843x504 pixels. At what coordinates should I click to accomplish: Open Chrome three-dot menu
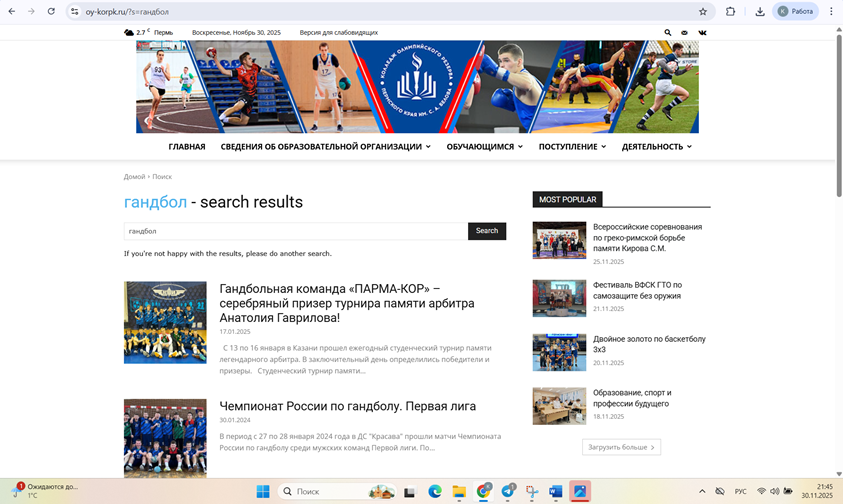831,11
